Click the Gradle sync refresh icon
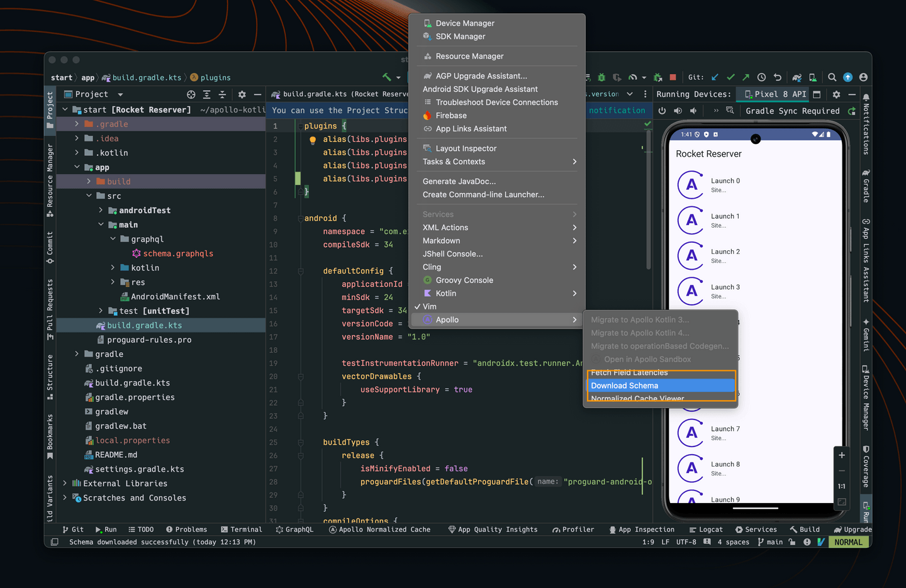Screen dimensions: 906x588 (x=852, y=111)
